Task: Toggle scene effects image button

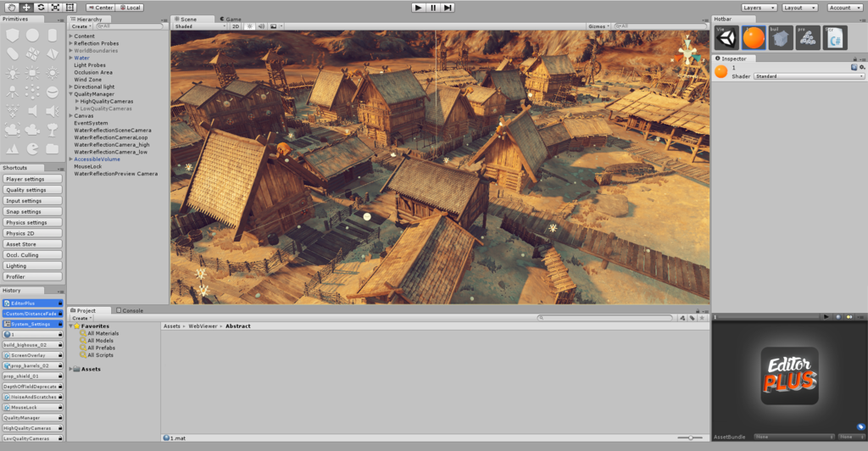Action: pos(274,26)
